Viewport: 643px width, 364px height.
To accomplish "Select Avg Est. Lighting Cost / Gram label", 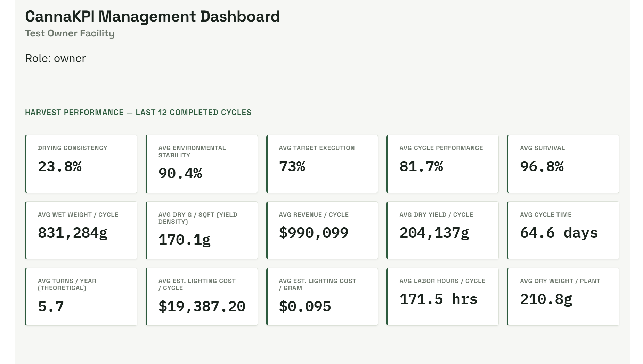I will pos(317,284).
